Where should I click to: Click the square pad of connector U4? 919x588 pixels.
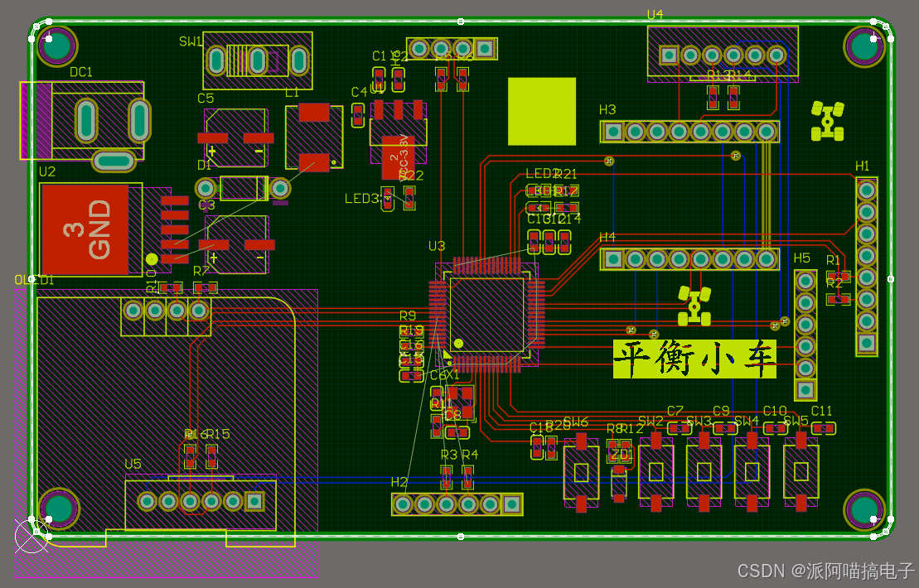[670, 55]
